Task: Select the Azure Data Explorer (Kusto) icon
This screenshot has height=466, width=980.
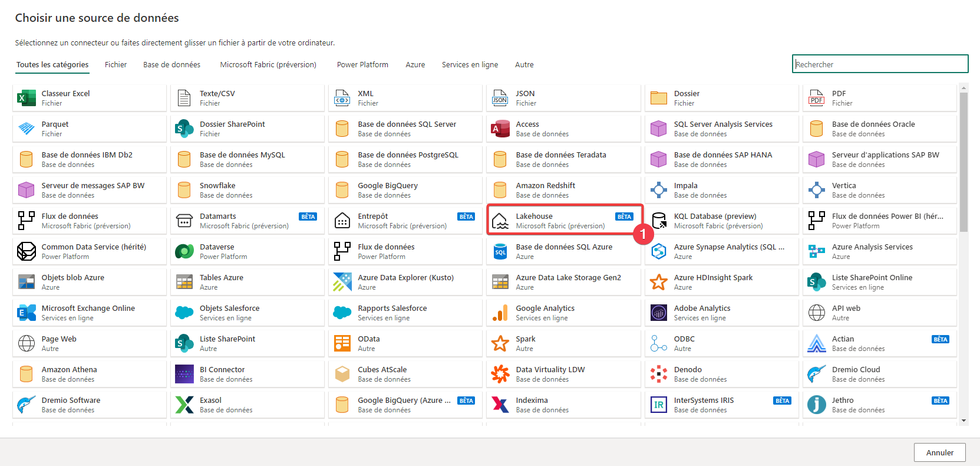Action: click(342, 282)
